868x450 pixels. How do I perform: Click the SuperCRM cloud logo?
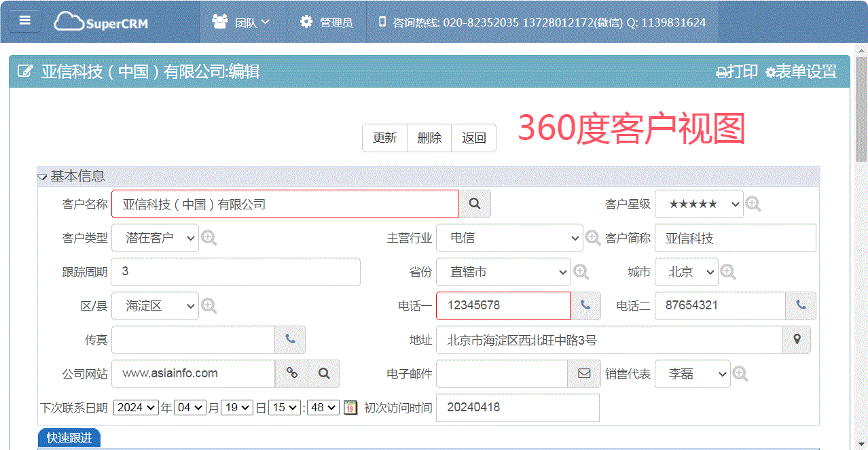click(101, 22)
